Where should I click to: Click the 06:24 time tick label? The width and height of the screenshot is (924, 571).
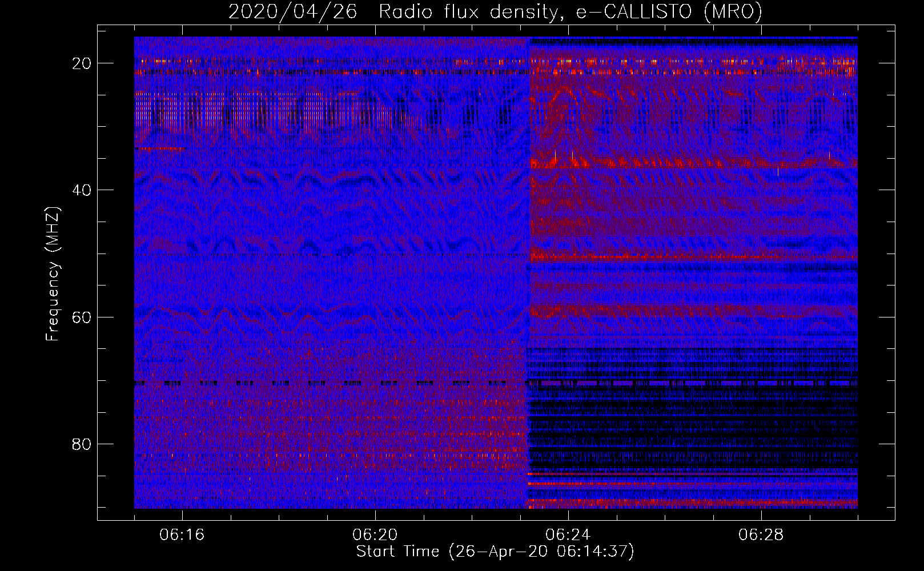568,535
